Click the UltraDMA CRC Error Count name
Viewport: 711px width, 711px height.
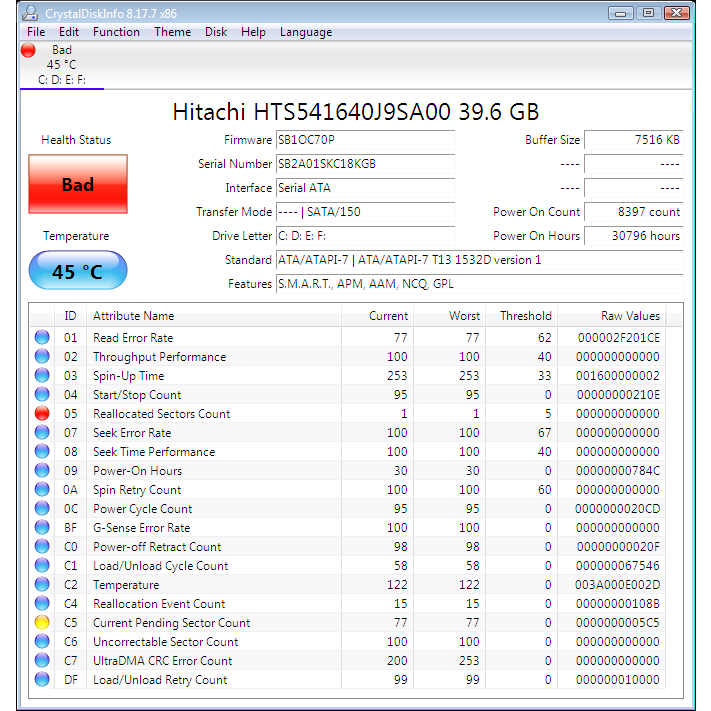162,661
